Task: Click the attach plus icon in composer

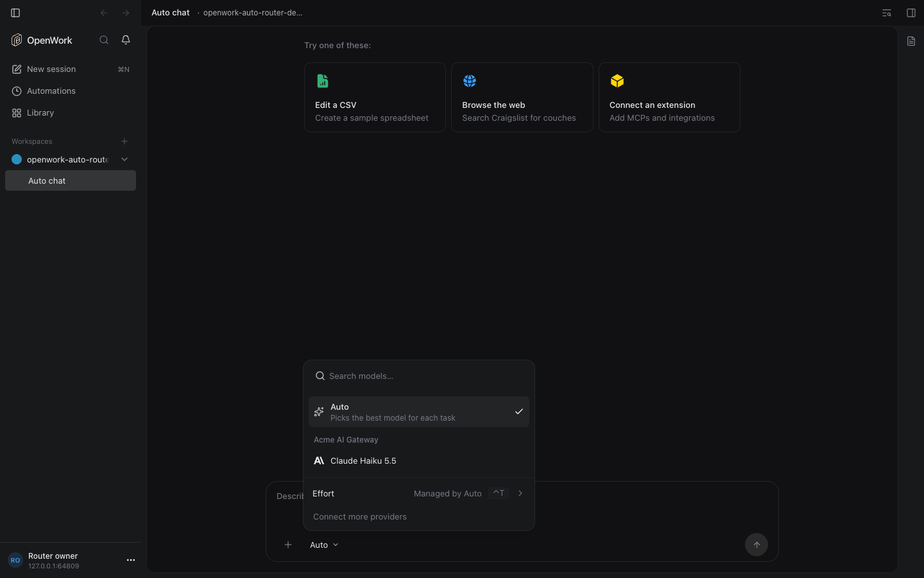Action: [x=288, y=545]
